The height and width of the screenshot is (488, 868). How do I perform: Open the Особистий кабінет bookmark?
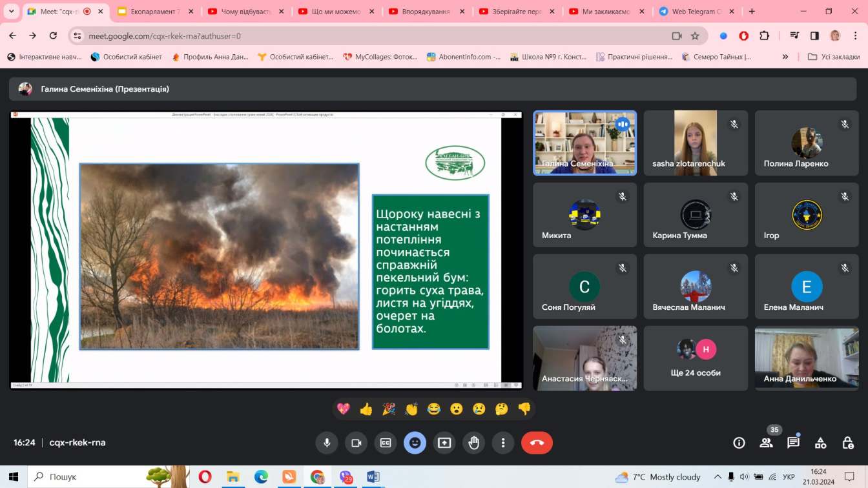click(127, 57)
